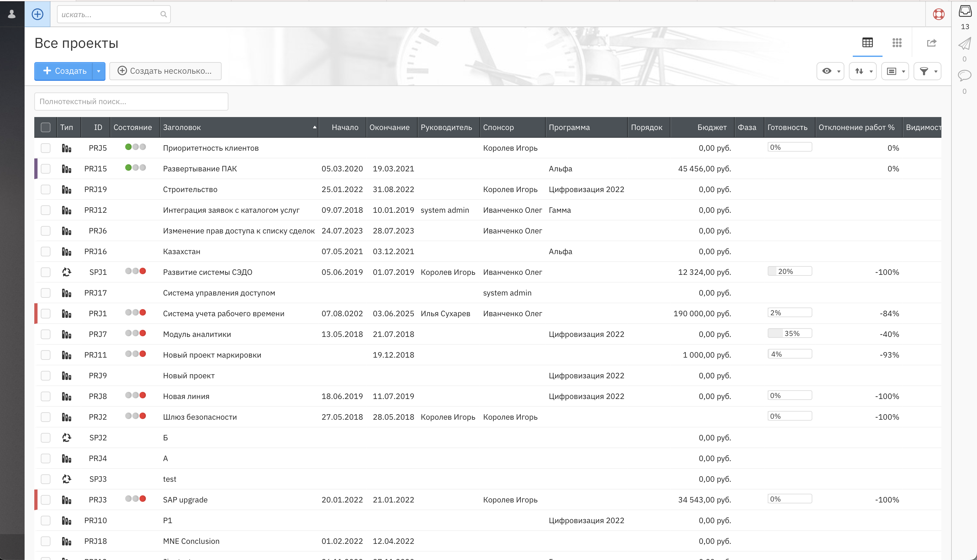Click the paper plane sent icon

(964, 44)
